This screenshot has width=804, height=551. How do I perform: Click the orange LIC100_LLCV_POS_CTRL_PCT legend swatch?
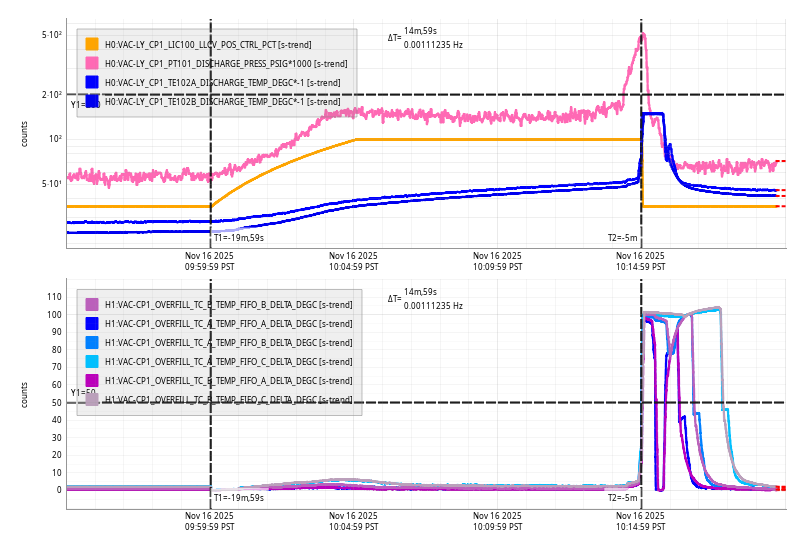92,44
